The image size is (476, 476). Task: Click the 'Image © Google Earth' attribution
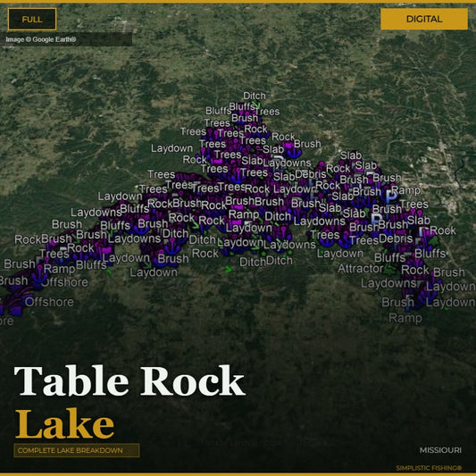click(41, 39)
